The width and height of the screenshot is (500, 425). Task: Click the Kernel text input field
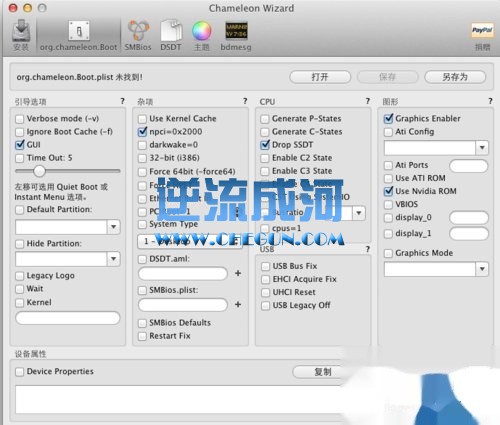point(68,318)
